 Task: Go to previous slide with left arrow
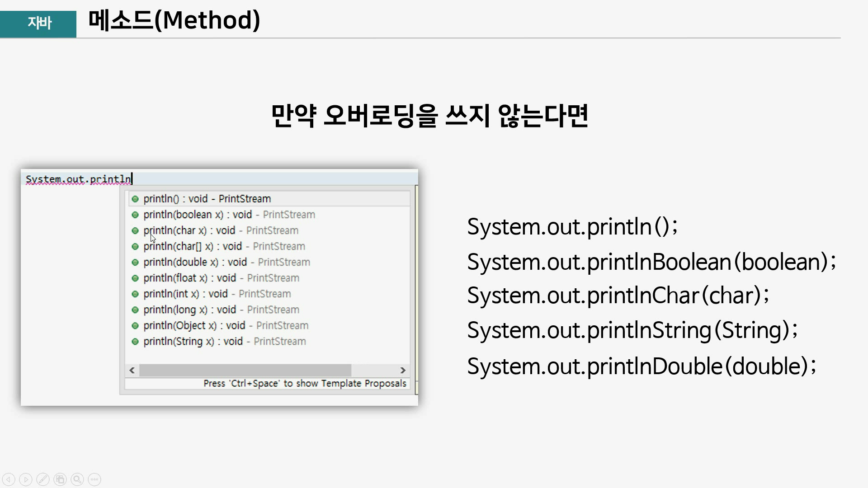coord(9,479)
